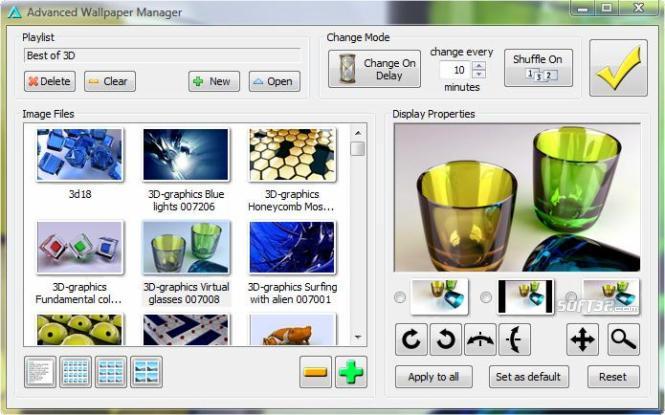Minimize the Advanced Wallpaper Manager window
Viewport: 665px width, 415px height.
(583, 8)
